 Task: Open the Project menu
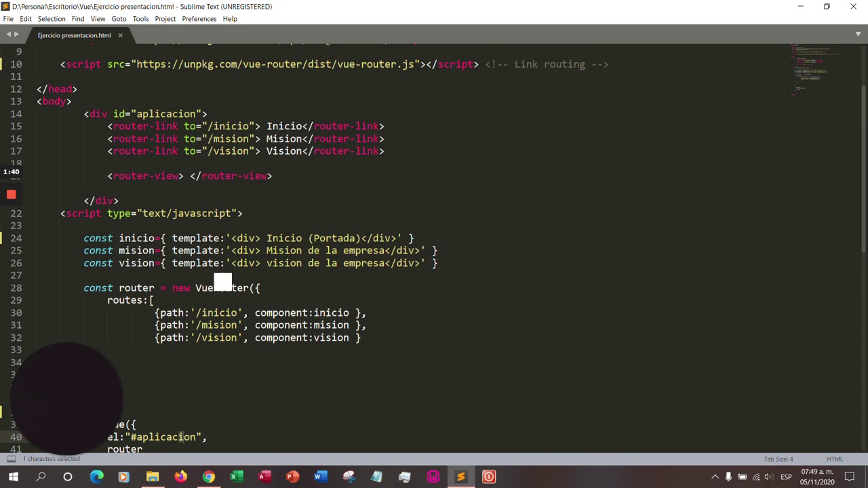[165, 18]
